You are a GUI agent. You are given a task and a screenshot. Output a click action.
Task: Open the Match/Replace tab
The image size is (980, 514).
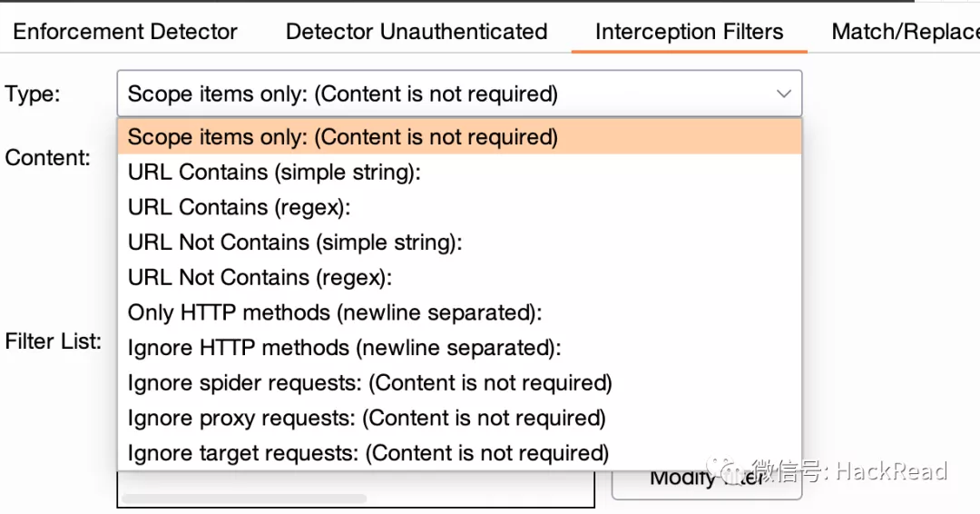pyautogui.click(x=905, y=32)
